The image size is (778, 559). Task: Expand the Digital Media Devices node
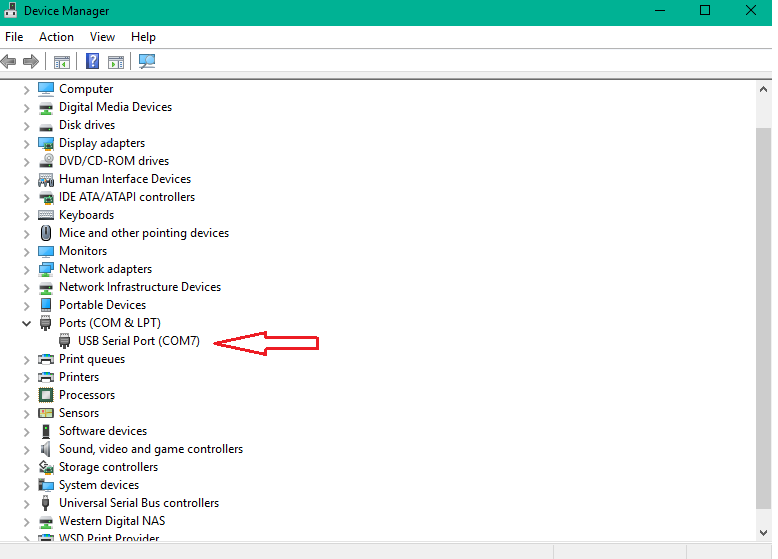(x=26, y=108)
